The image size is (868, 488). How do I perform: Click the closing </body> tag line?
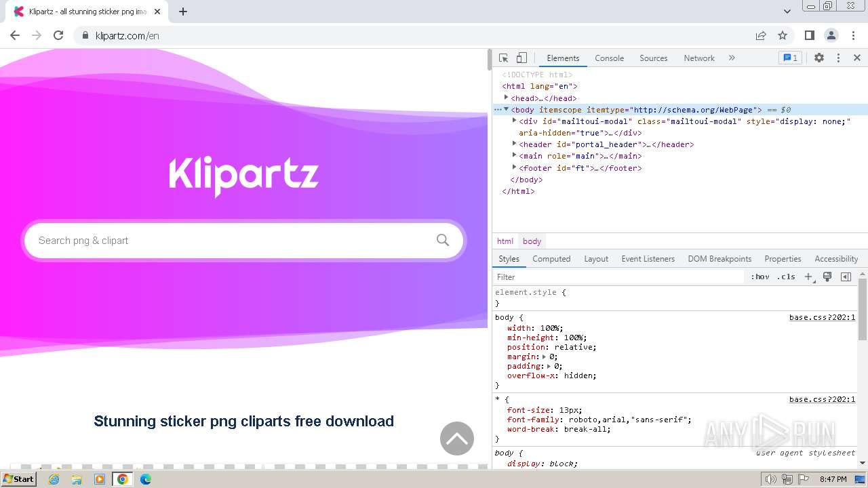point(526,180)
